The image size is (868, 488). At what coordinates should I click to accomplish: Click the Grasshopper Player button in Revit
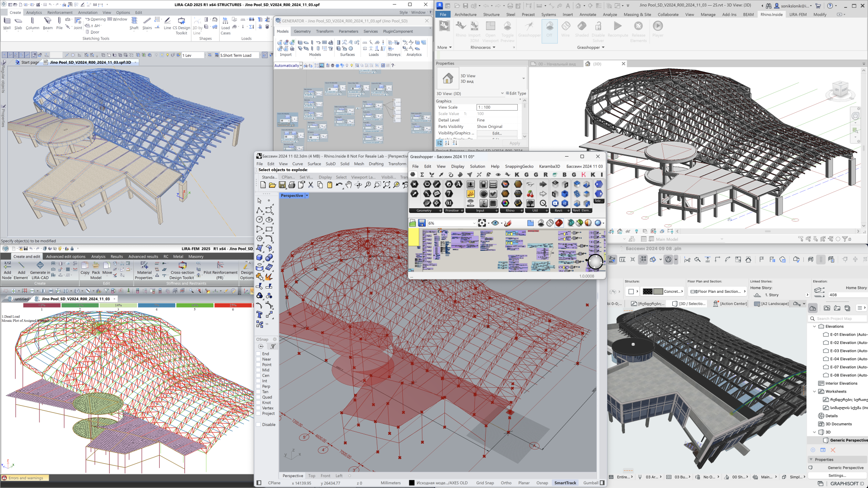pyautogui.click(x=658, y=29)
